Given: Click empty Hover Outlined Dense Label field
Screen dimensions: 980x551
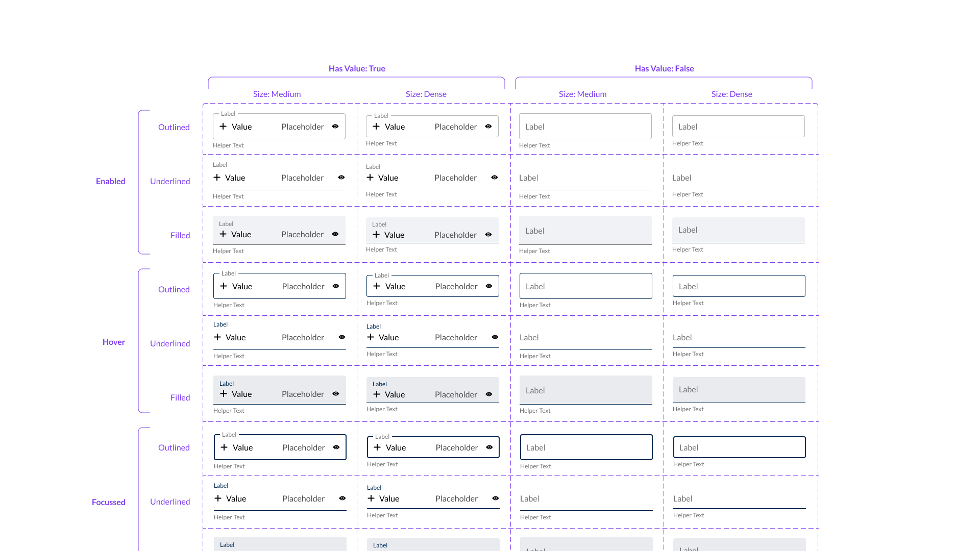Looking at the screenshot, I should click(739, 286).
